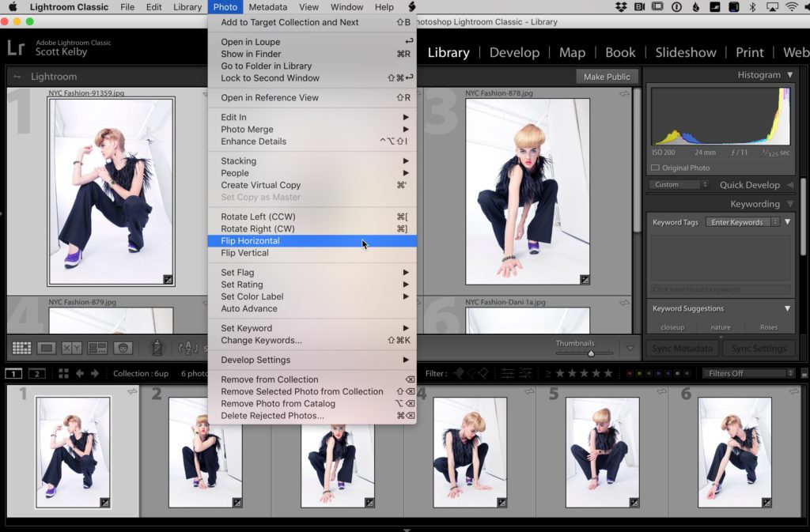Click the Sync Metadata button
This screenshot has height=532, width=810.
click(682, 349)
